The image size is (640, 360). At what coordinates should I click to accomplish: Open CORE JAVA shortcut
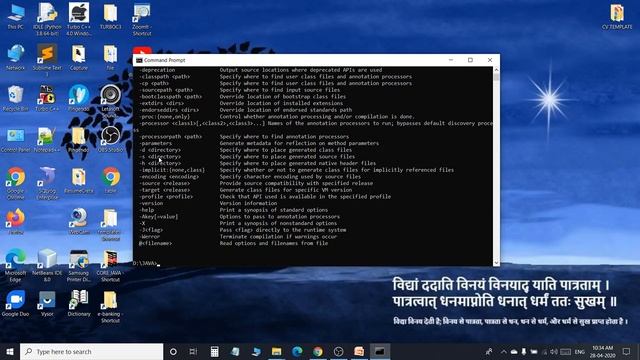[x=110, y=265]
